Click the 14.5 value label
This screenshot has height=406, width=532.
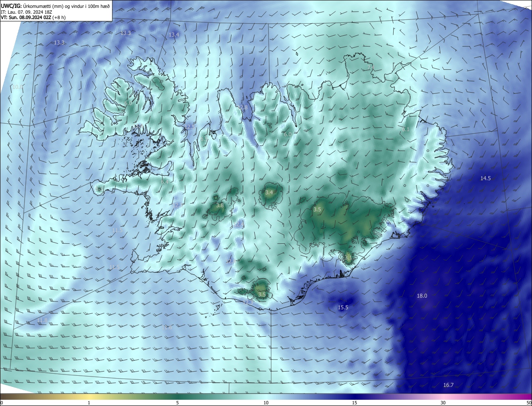point(485,178)
